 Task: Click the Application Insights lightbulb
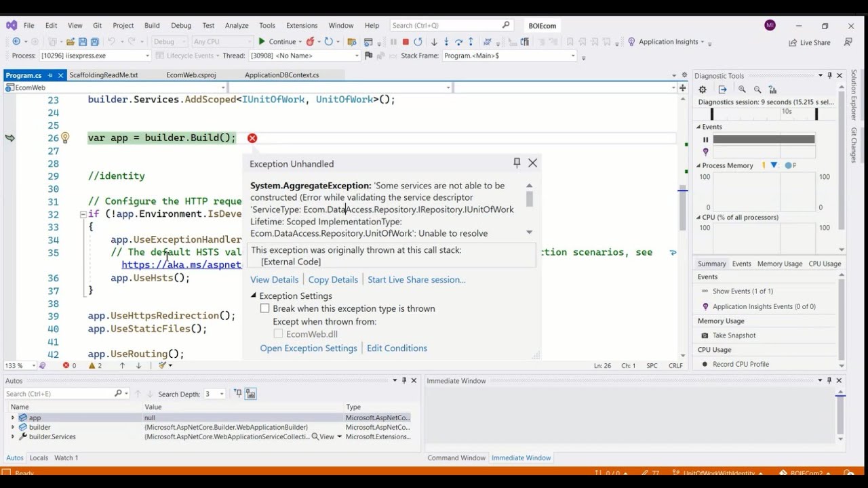[631, 42]
